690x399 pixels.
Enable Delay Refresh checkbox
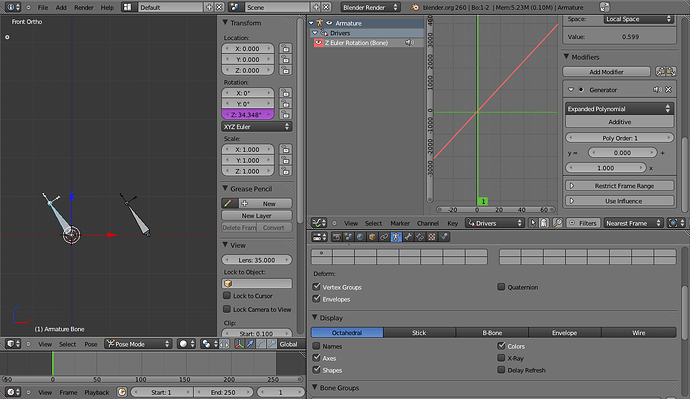tap(501, 370)
